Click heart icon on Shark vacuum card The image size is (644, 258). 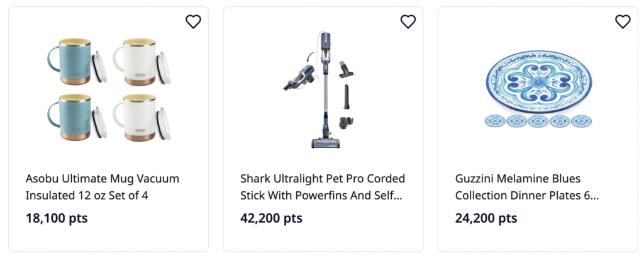408,22
